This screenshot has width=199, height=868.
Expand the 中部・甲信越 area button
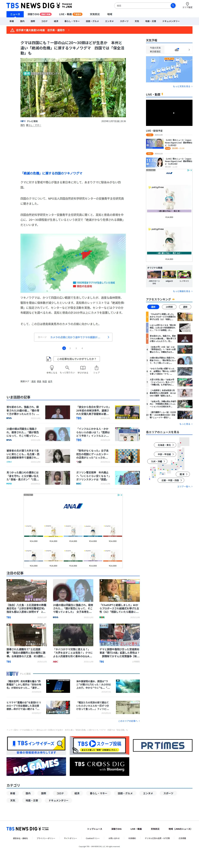pyautogui.click(x=165, y=454)
